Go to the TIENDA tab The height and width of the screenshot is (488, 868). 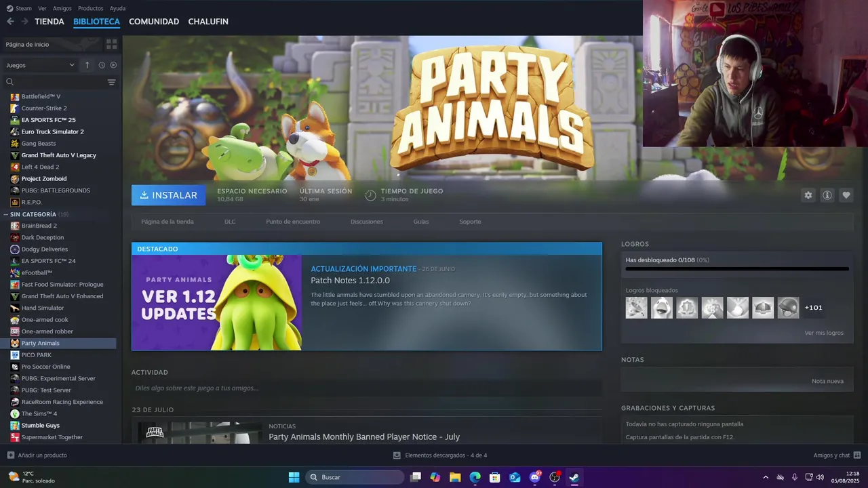click(50, 22)
